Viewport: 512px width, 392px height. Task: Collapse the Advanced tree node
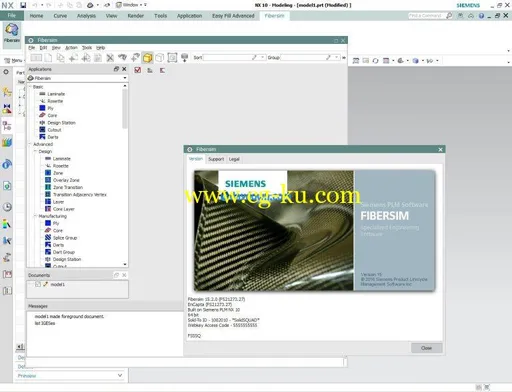(30, 144)
